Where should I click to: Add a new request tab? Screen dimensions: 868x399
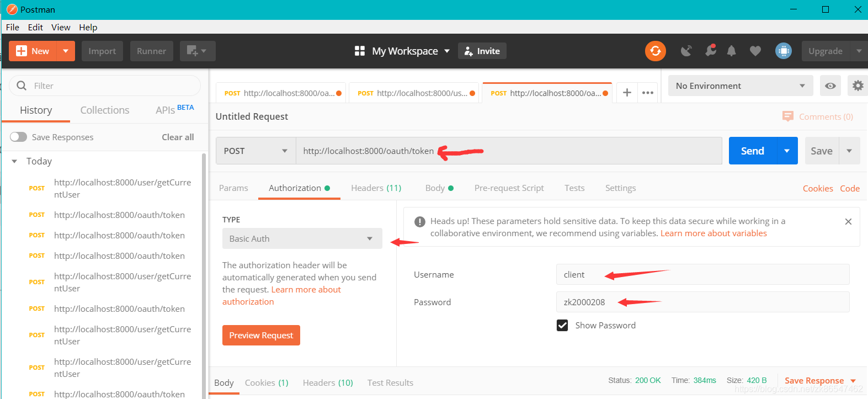point(627,93)
